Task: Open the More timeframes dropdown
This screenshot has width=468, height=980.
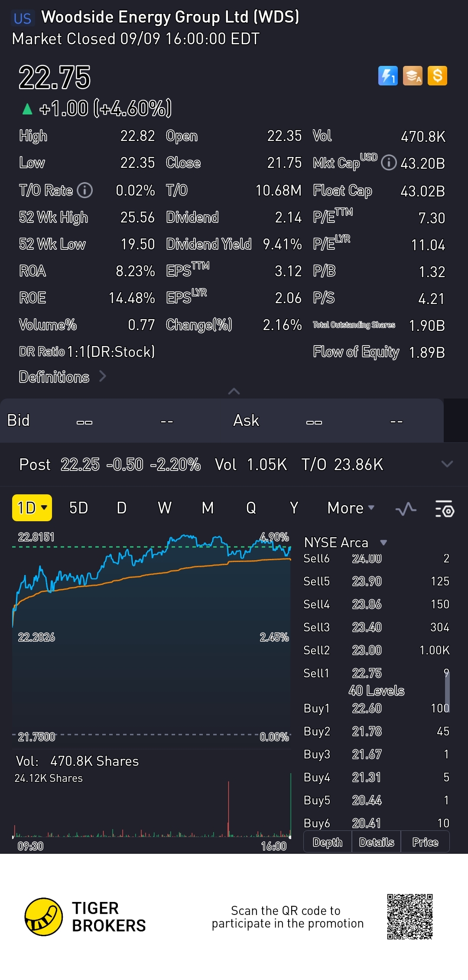Action: pos(351,508)
